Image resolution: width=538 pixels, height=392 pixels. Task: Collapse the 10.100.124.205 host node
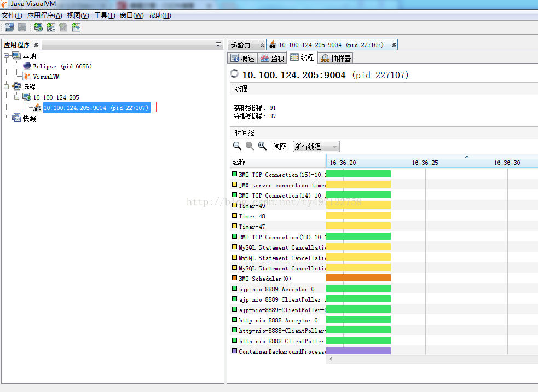[16, 97]
